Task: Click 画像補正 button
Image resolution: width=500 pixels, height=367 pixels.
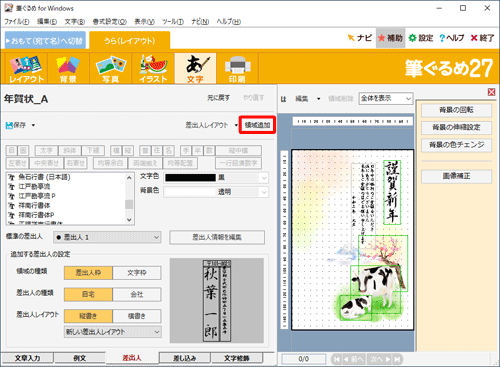Action: 456,176
